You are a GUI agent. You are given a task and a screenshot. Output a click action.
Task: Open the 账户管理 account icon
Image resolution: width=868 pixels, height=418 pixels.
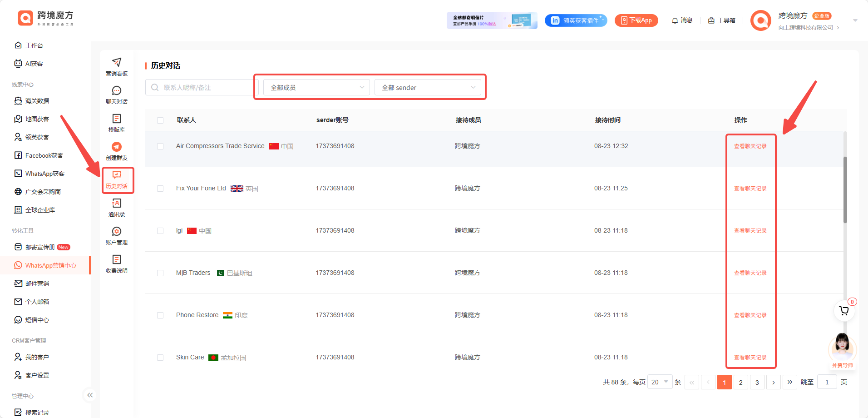click(x=117, y=232)
